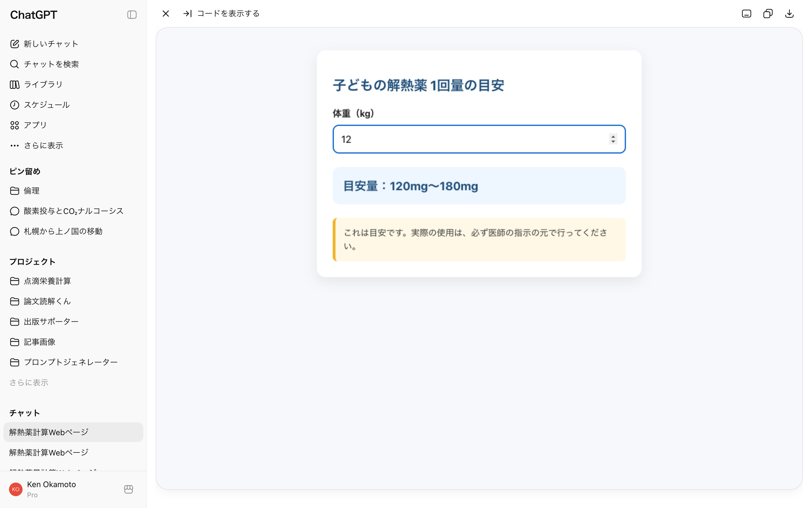The height and width of the screenshot is (508, 812).
Task: Open the 論文読解くん project
Action: [x=73, y=301]
